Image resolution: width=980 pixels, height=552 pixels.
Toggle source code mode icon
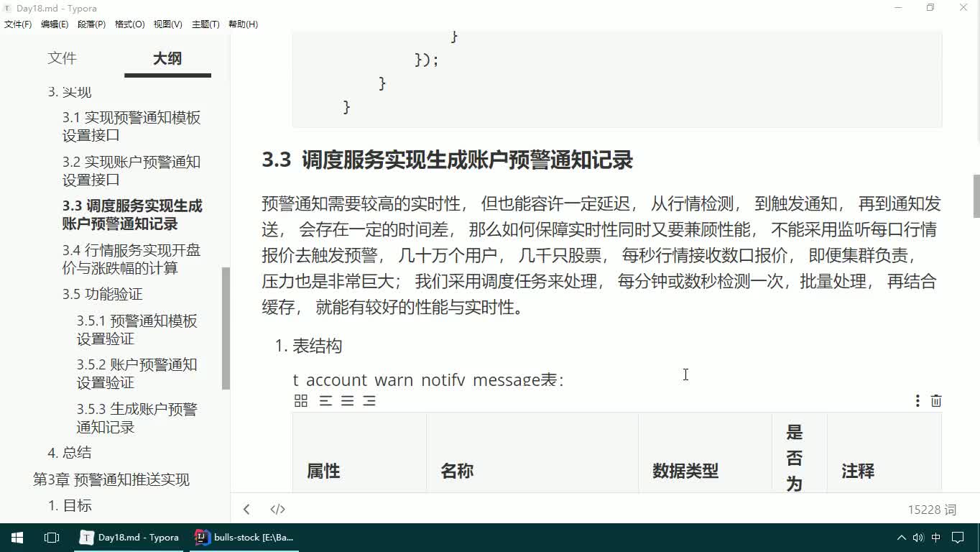(x=278, y=509)
